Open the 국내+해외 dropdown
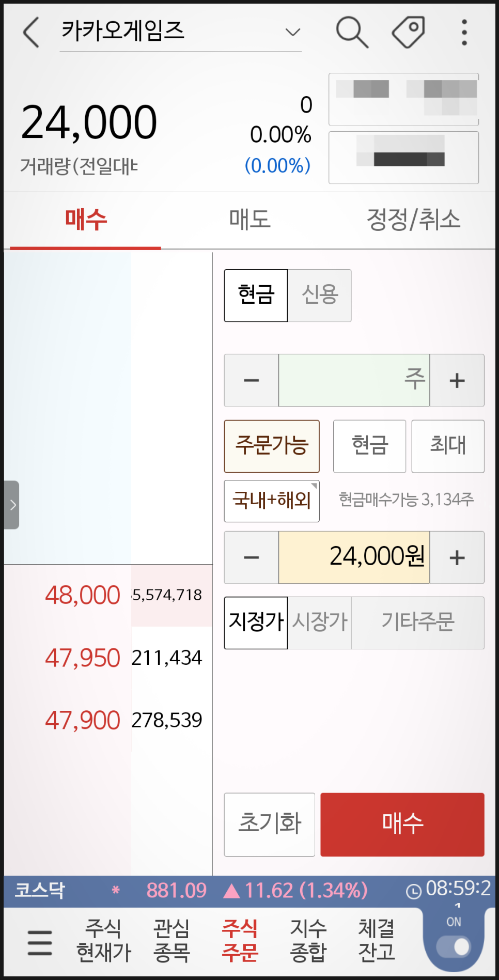The image size is (499, 980). [272, 501]
